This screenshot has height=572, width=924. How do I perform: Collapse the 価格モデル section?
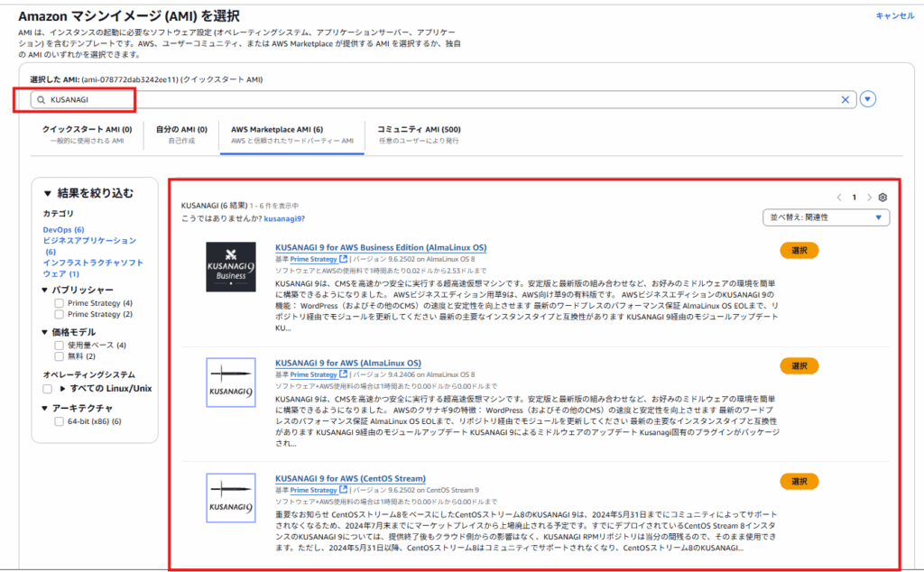point(45,332)
